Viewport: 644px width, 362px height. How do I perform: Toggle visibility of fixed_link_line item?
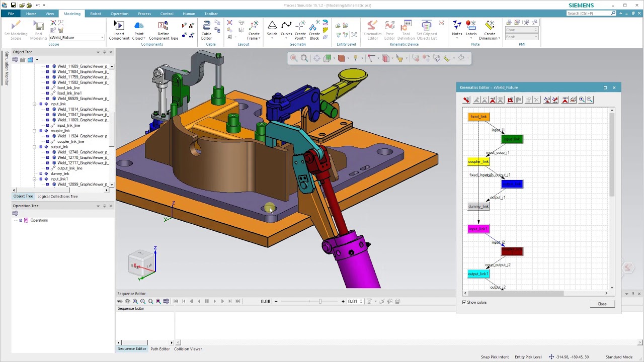[48, 88]
